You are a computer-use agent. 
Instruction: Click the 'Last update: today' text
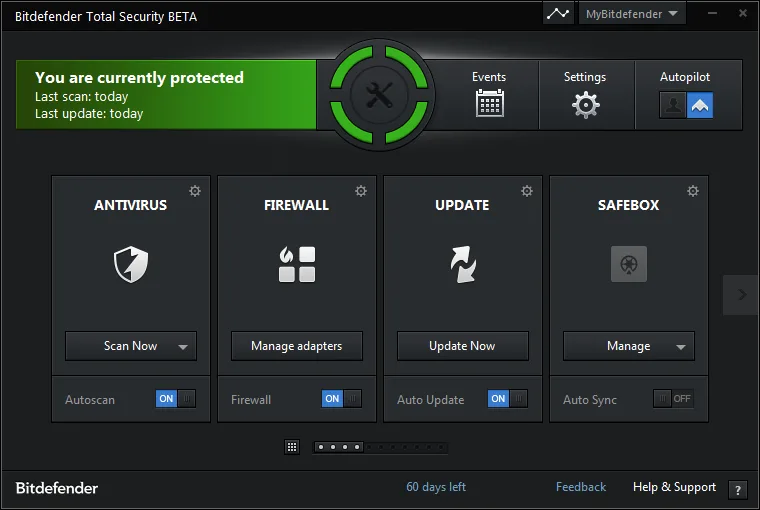tap(89, 113)
